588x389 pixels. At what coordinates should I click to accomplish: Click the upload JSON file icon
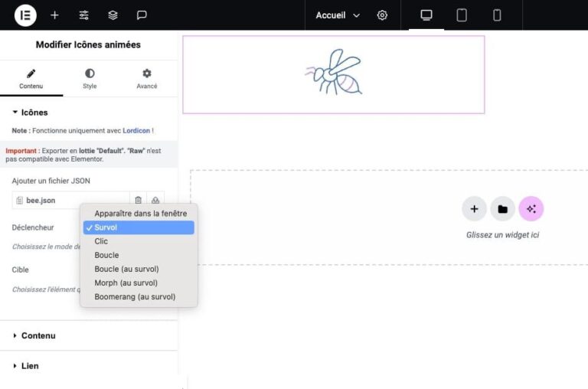pos(155,201)
